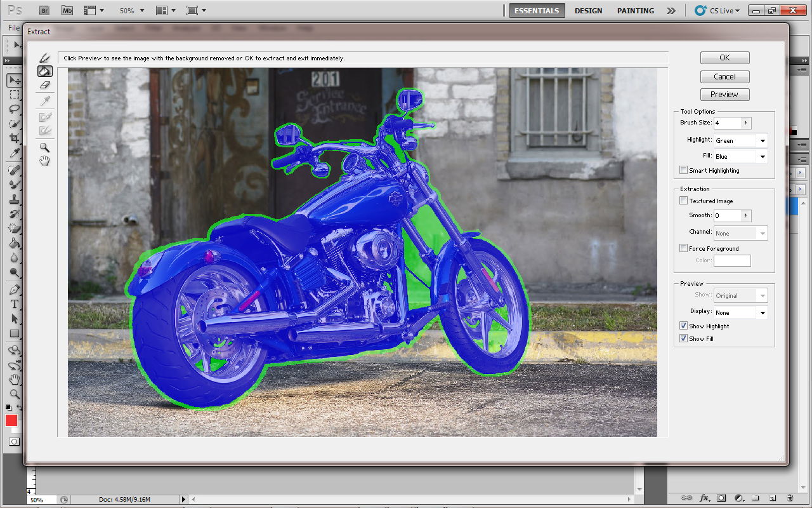Launch Adobe Bridge from the Br icon
Image resolution: width=812 pixels, height=508 pixels.
(x=44, y=11)
